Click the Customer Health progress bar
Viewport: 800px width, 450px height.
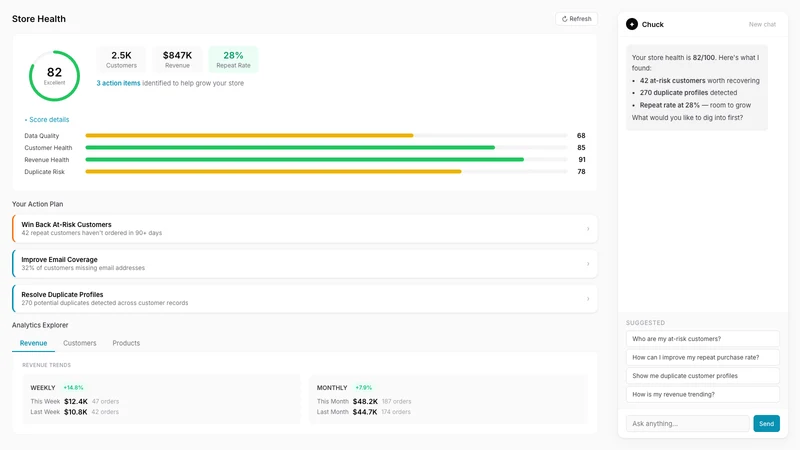click(x=326, y=147)
